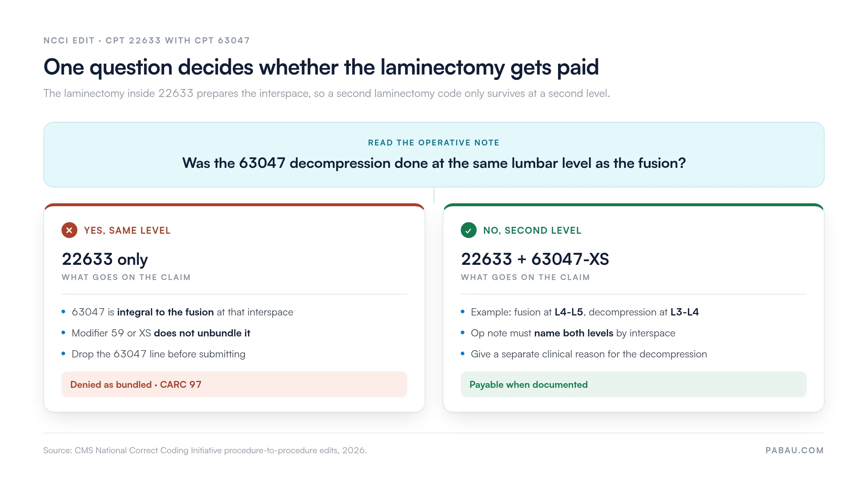Click the red X icon beside YES, SAME LEVEL
The width and height of the screenshot is (868, 492).
coord(69,230)
